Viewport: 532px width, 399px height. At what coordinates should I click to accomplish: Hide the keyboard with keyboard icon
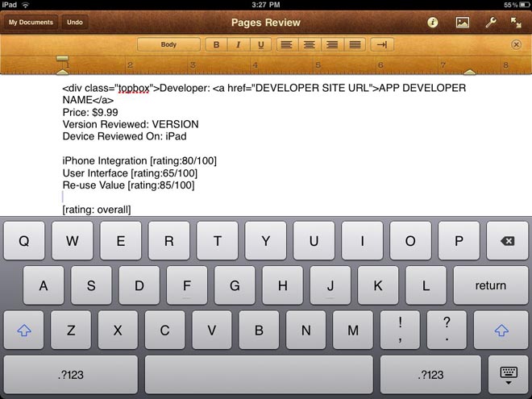[508, 375]
